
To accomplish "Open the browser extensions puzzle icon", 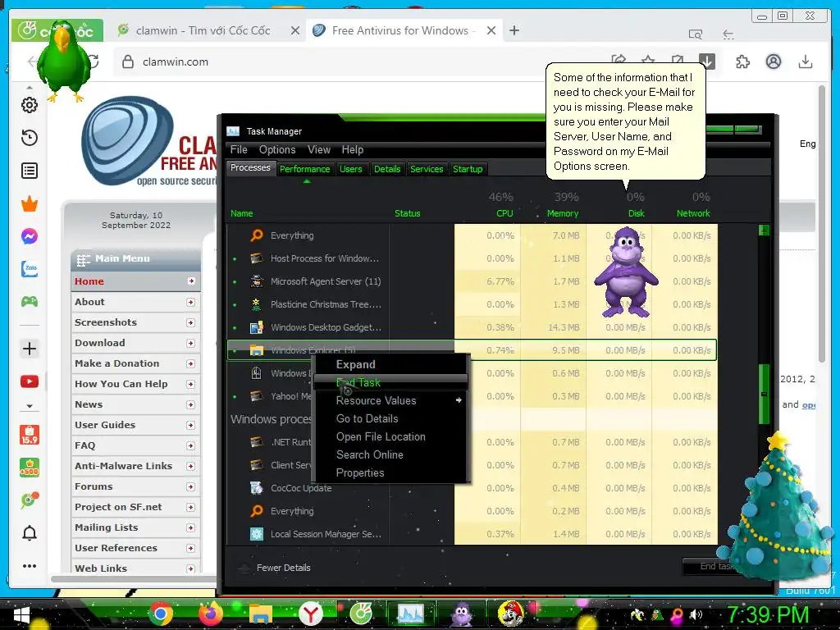I will [742, 62].
